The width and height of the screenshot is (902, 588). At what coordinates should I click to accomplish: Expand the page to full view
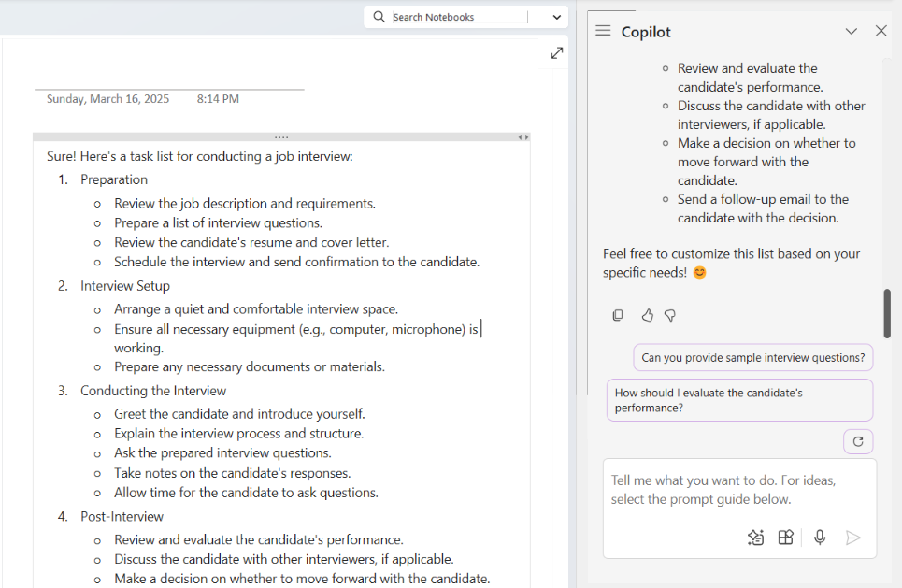coord(557,53)
